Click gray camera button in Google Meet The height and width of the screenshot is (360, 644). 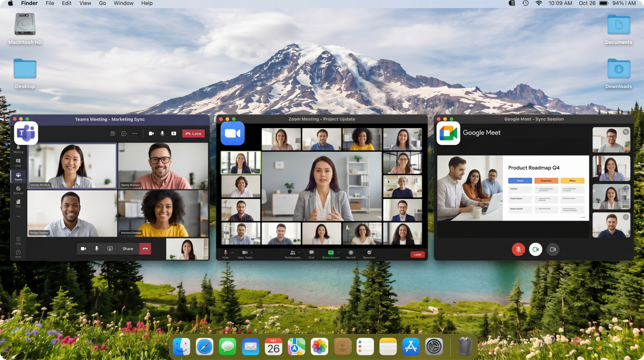553,249
